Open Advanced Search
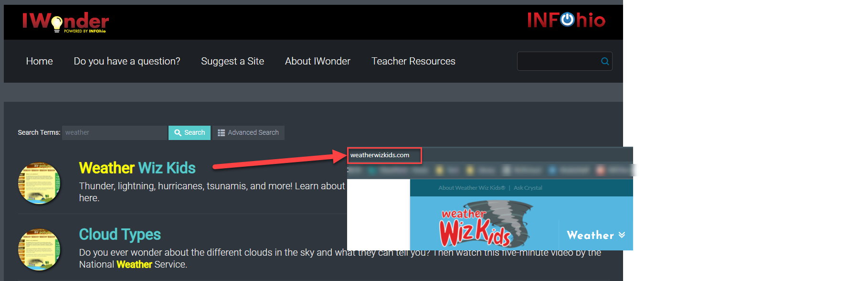The width and height of the screenshot is (868, 281). click(x=248, y=132)
